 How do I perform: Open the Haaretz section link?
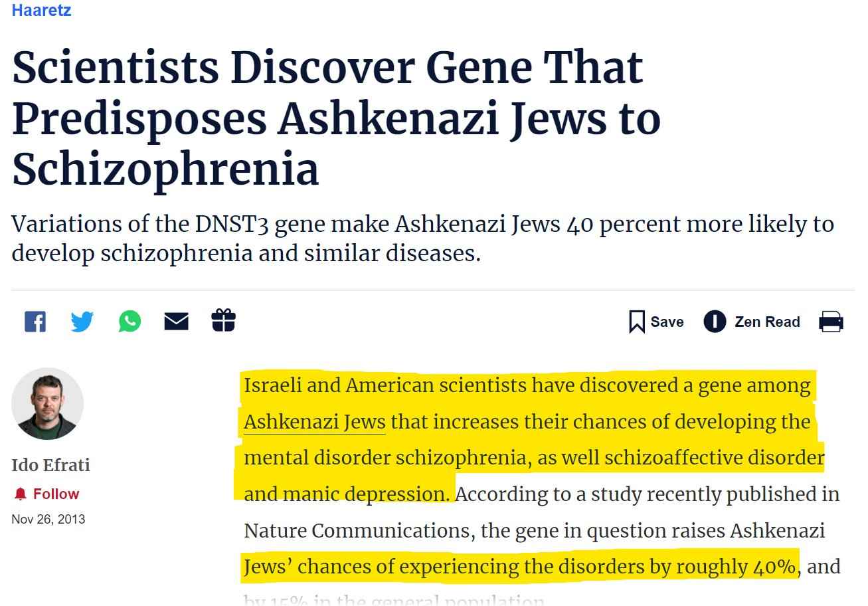tap(41, 10)
